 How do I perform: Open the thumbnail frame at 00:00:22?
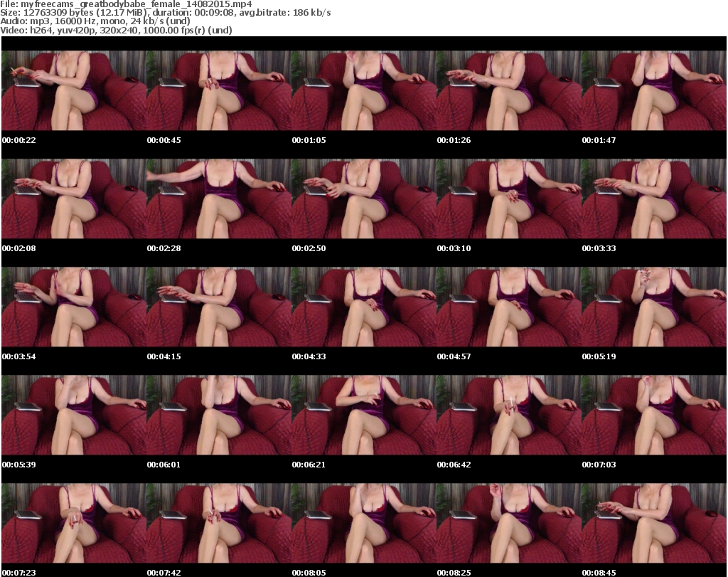pos(74,90)
